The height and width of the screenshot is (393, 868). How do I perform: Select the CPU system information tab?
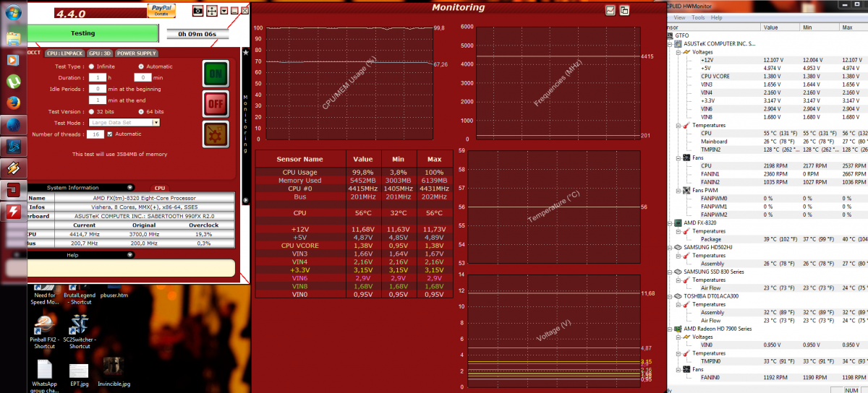(160, 189)
